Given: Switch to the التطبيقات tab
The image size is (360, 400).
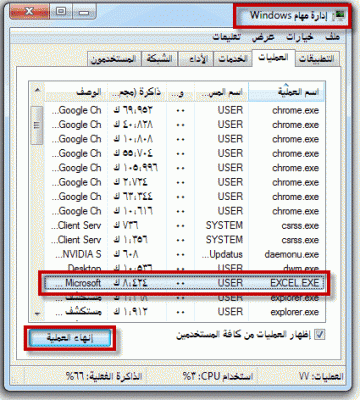Looking at the screenshot, I should pyautogui.click(x=316, y=59).
